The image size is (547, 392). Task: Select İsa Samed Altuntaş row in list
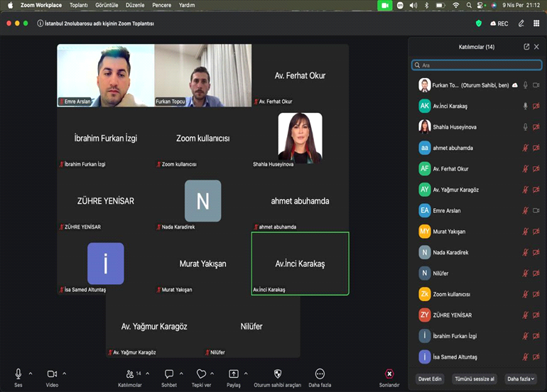(477, 357)
